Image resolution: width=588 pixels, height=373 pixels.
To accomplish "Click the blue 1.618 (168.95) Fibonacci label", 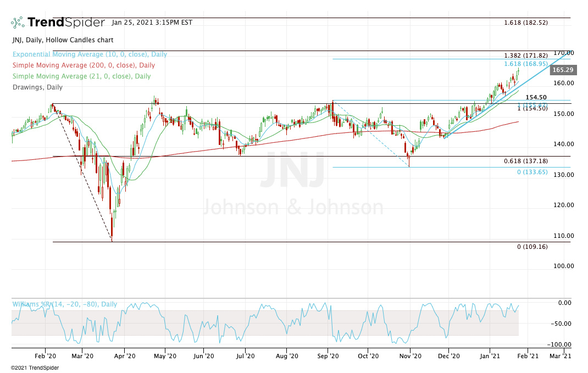I will coord(526,64).
